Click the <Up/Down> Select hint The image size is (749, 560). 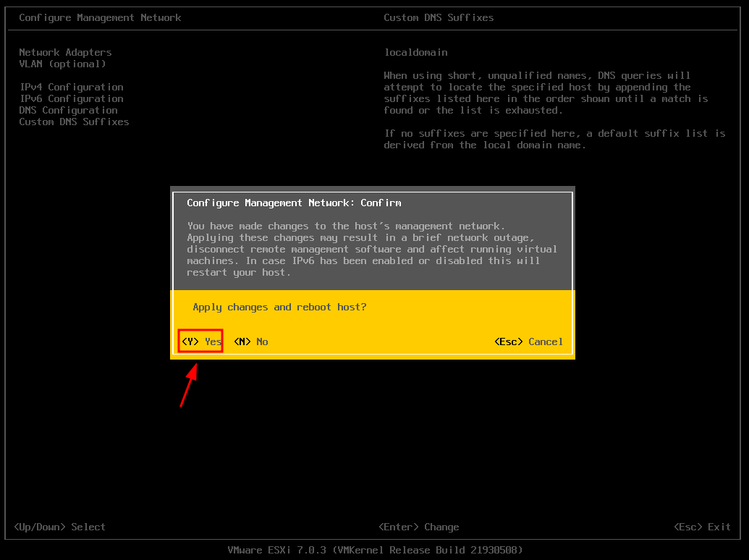tap(60, 527)
